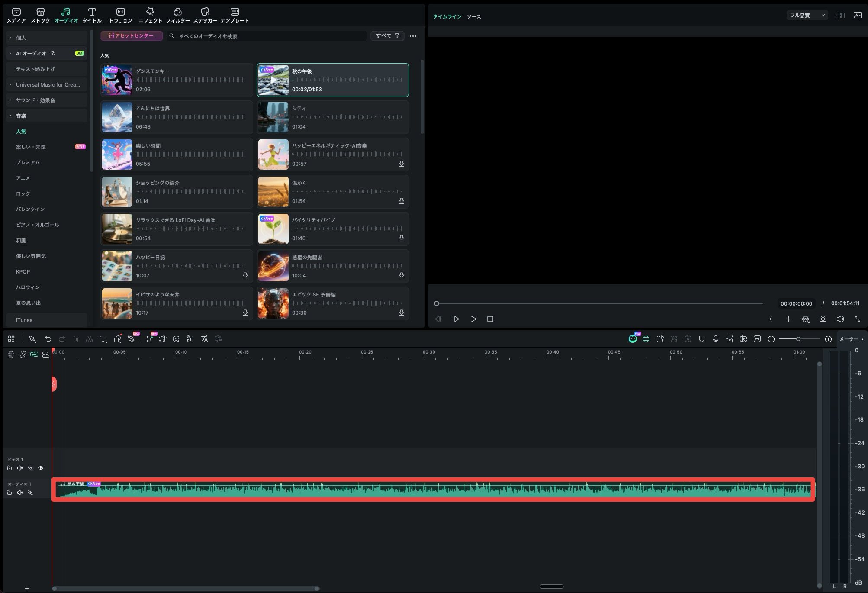868x593 pixels.
Task: Open the Stickers (ステッカー) panel icon
Action: [x=205, y=15]
